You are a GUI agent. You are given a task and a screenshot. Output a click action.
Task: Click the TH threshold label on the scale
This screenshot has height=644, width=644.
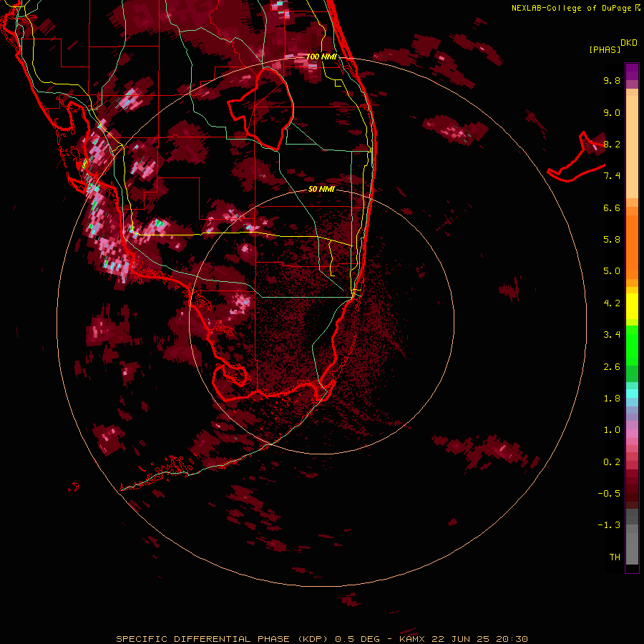click(x=615, y=557)
